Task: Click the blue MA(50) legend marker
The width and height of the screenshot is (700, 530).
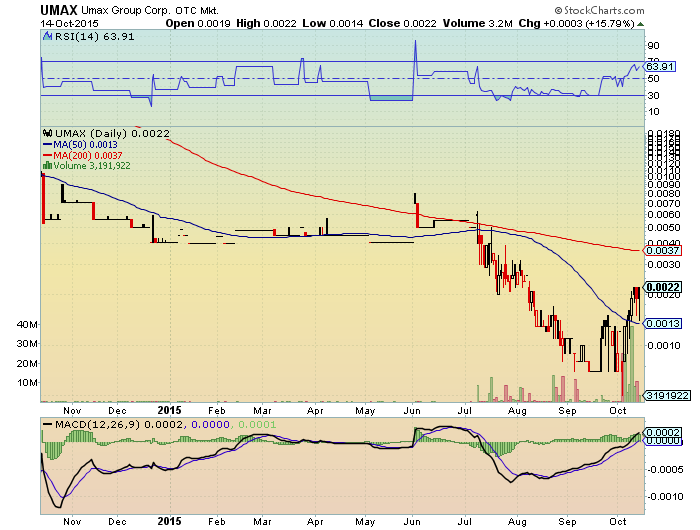Action: 45,144
